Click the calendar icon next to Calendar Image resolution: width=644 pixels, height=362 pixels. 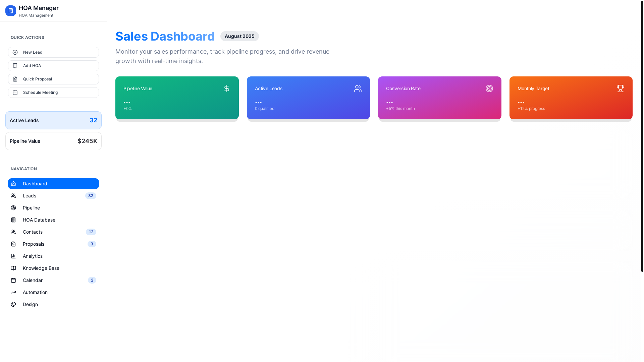[13, 280]
